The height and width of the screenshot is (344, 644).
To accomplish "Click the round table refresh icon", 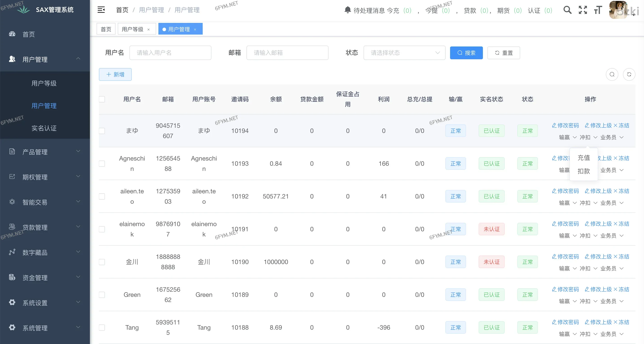I will pyautogui.click(x=629, y=75).
